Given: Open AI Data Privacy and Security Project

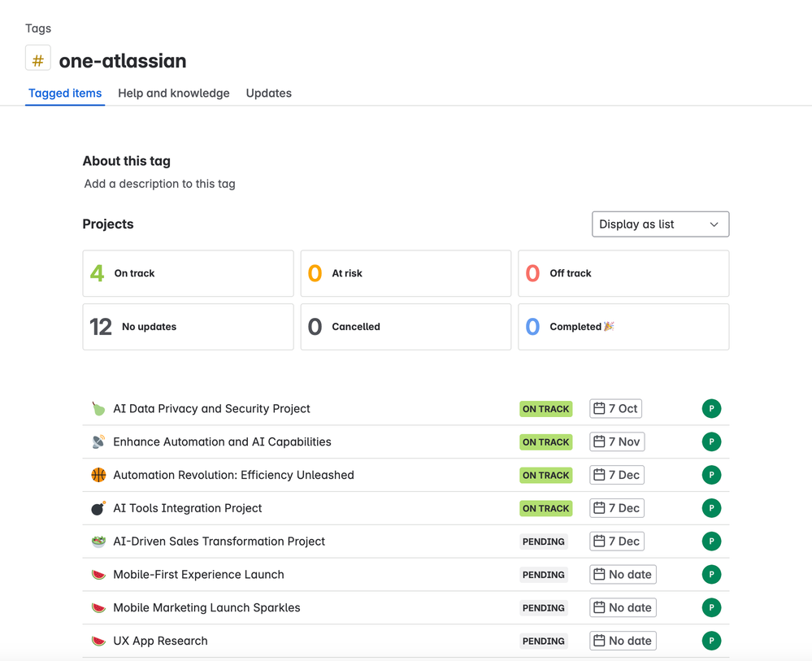Looking at the screenshot, I should (211, 409).
